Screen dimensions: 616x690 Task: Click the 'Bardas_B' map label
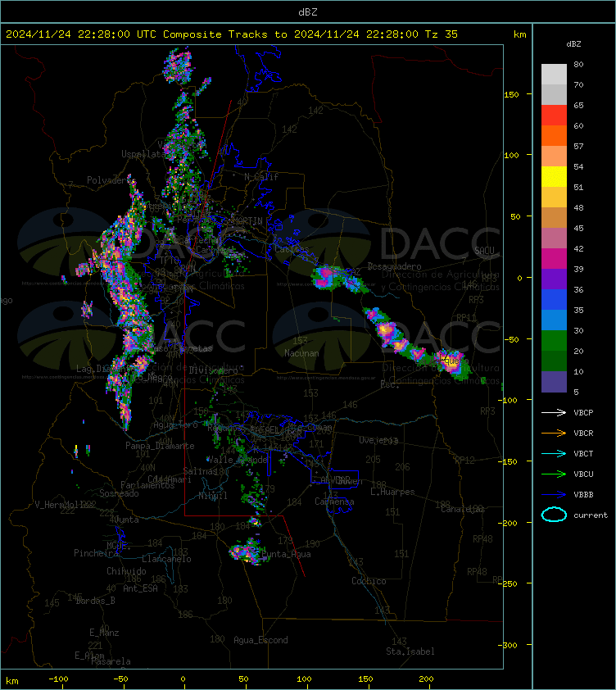[96, 601]
